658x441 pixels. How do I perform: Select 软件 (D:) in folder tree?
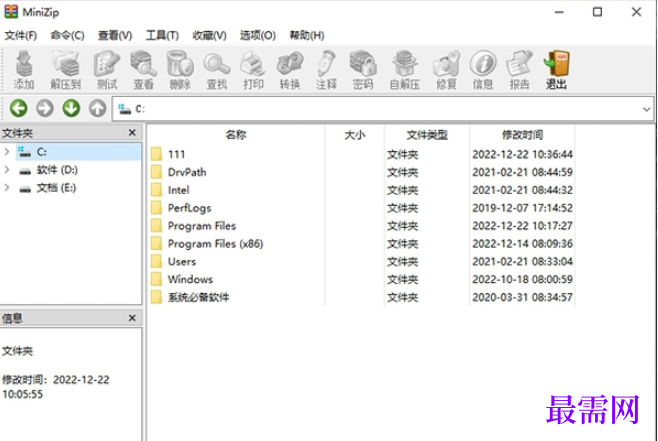[57, 170]
